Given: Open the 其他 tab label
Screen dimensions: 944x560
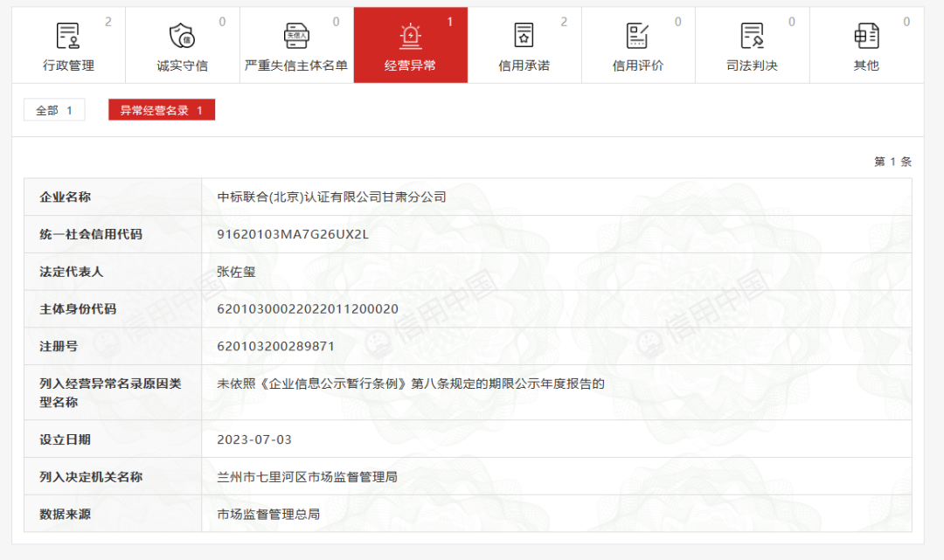Looking at the screenshot, I should 866,66.
